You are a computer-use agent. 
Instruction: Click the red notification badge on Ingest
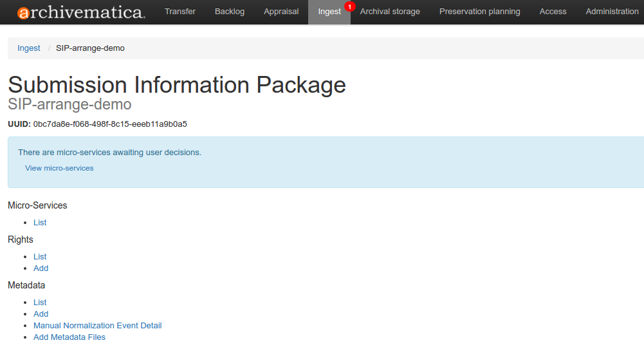349,6
